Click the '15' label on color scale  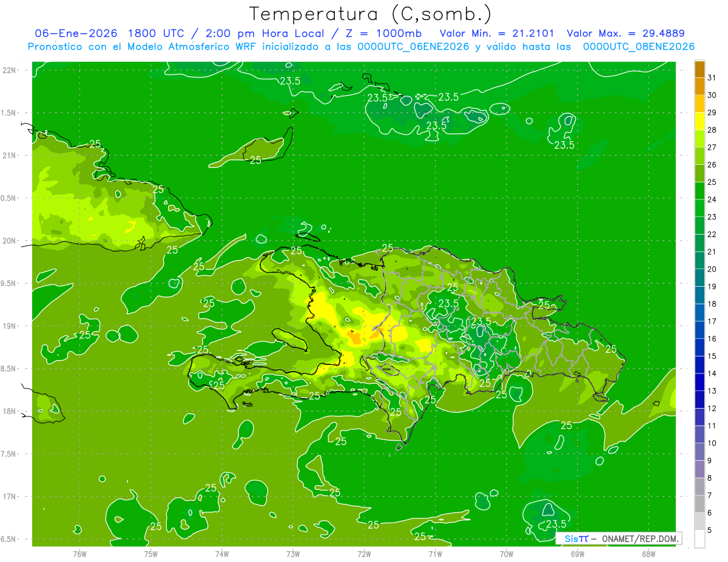[712, 356]
